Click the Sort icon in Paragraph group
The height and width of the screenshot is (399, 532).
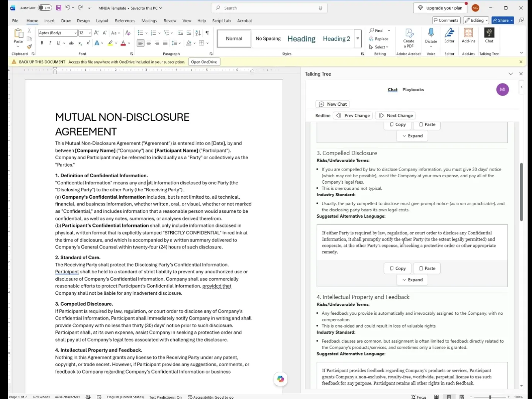[198, 33]
